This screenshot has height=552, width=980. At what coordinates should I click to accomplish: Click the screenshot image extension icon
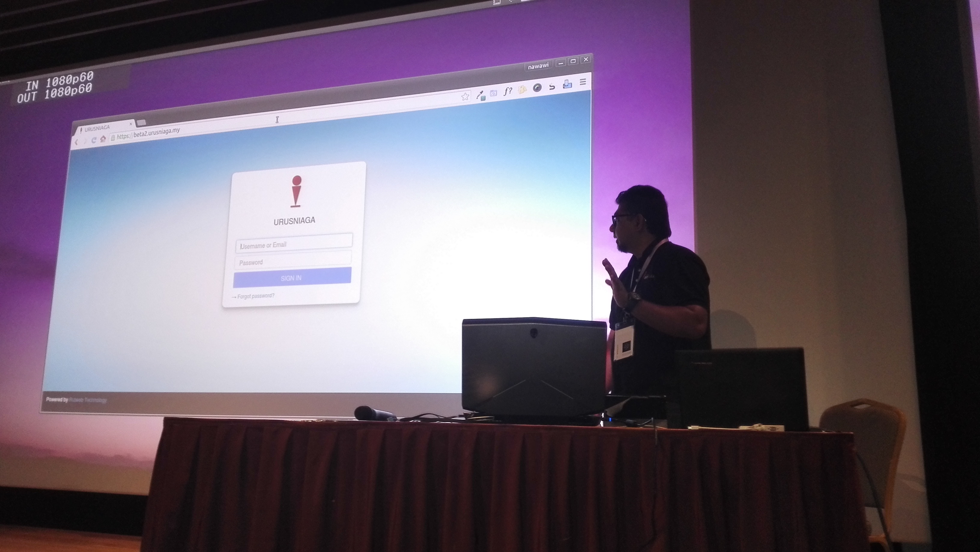[494, 93]
